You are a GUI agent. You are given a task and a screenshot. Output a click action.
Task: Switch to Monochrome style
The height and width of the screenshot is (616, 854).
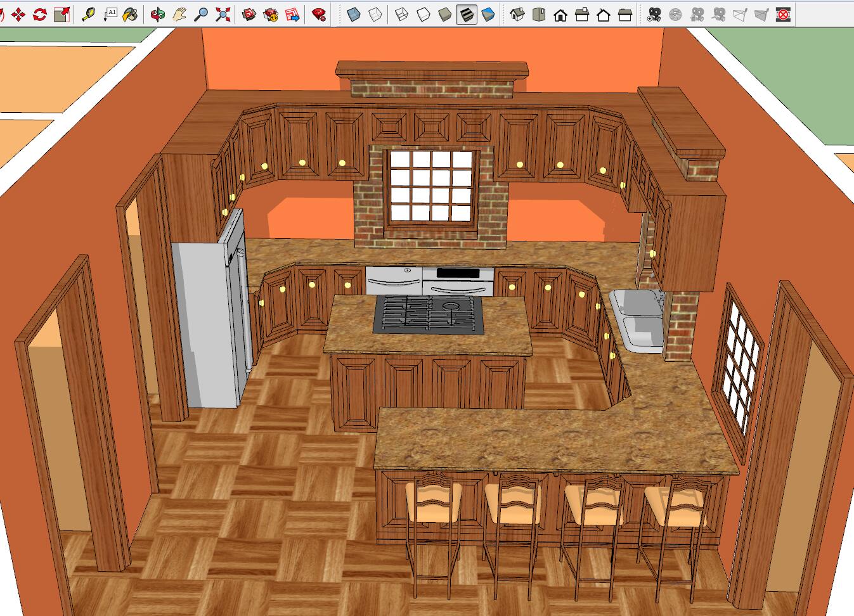point(488,14)
